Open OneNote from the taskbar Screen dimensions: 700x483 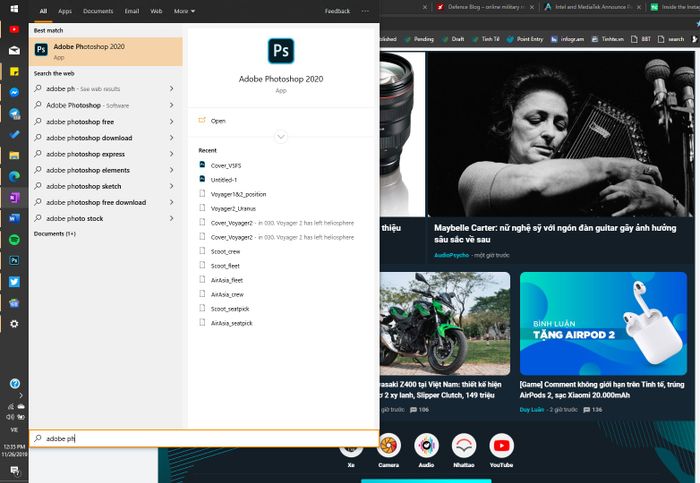tap(14, 197)
